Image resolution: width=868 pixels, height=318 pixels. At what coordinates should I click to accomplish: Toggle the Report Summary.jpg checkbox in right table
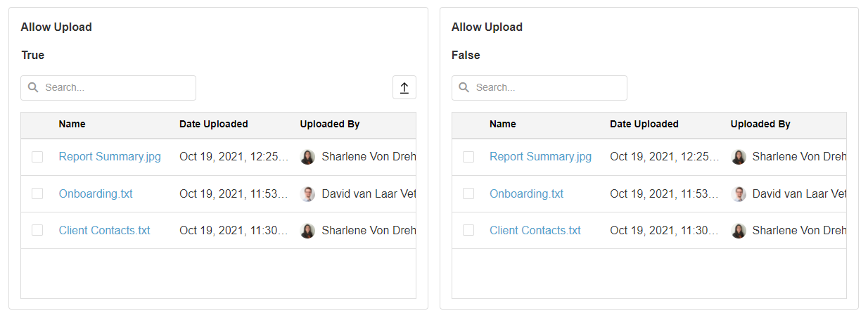tap(468, 157)
